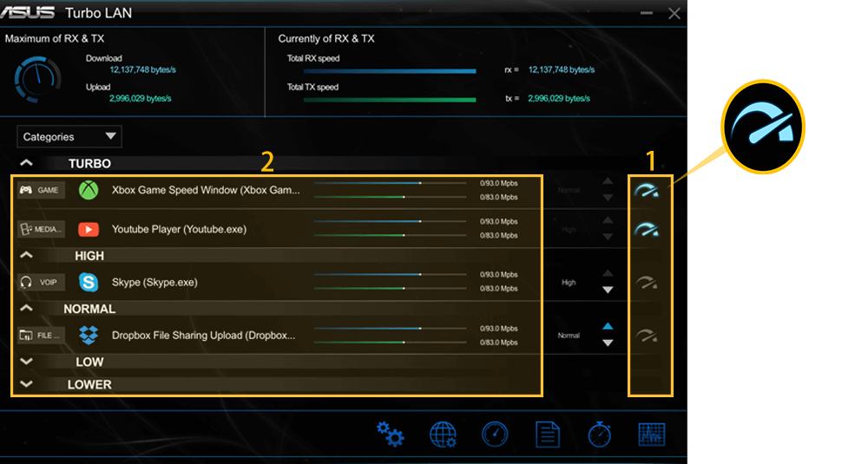Open the stopwatch schedule icon

pyautogui.click(x=600, y=435)
